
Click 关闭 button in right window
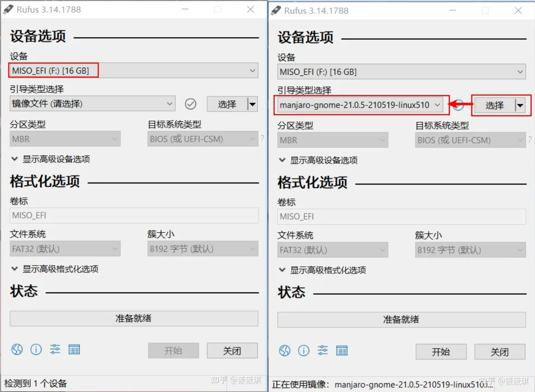coord(500,352)
